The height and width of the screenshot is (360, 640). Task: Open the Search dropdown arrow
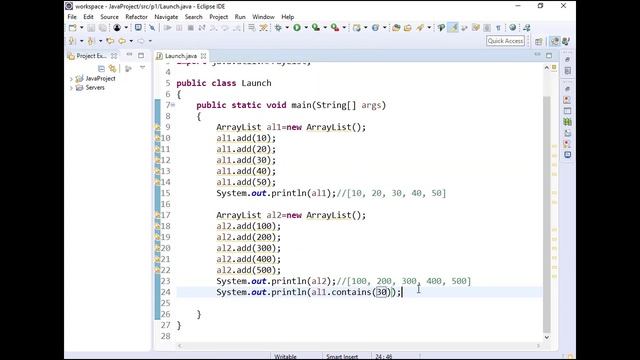[x=429, y=28]
